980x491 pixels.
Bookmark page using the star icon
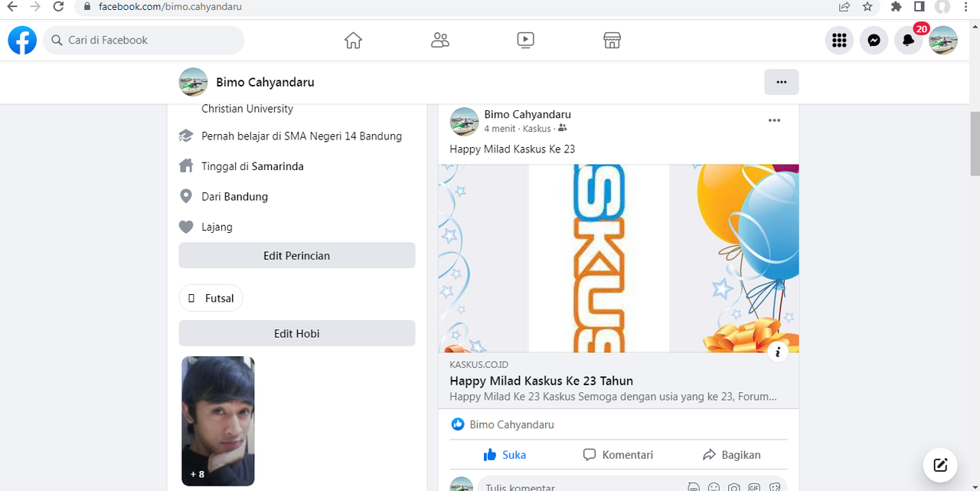[867, 7]
